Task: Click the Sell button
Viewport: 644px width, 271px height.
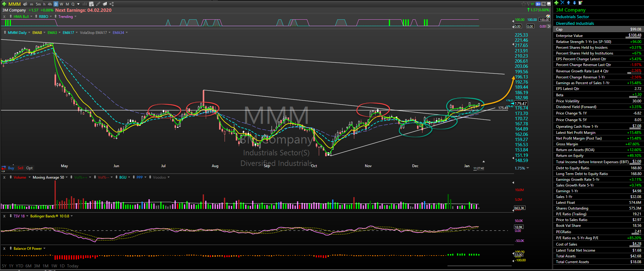Action: tap(20, 168)
